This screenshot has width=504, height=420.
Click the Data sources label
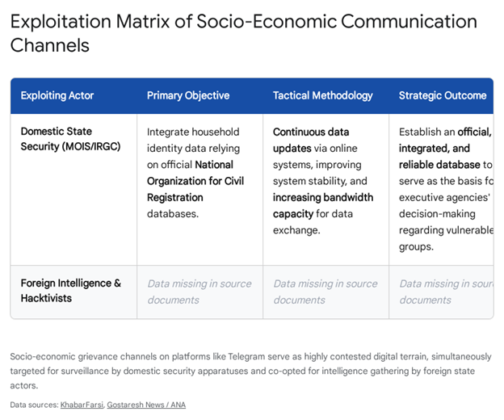coord(34,405)
